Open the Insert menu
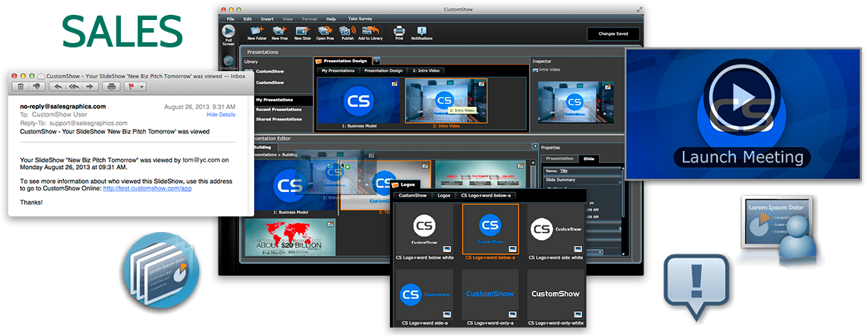This screenshot has width=868, height=335. (x=267, y=19)
